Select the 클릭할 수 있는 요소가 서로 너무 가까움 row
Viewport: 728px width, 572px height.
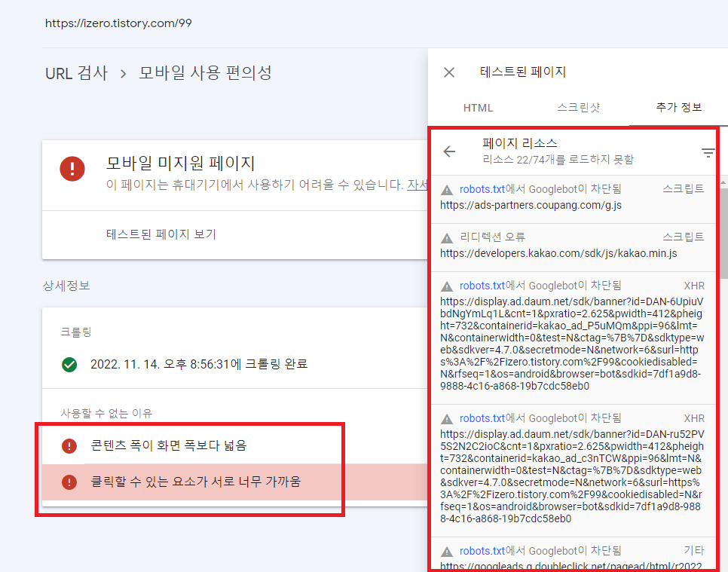point(235,482)
